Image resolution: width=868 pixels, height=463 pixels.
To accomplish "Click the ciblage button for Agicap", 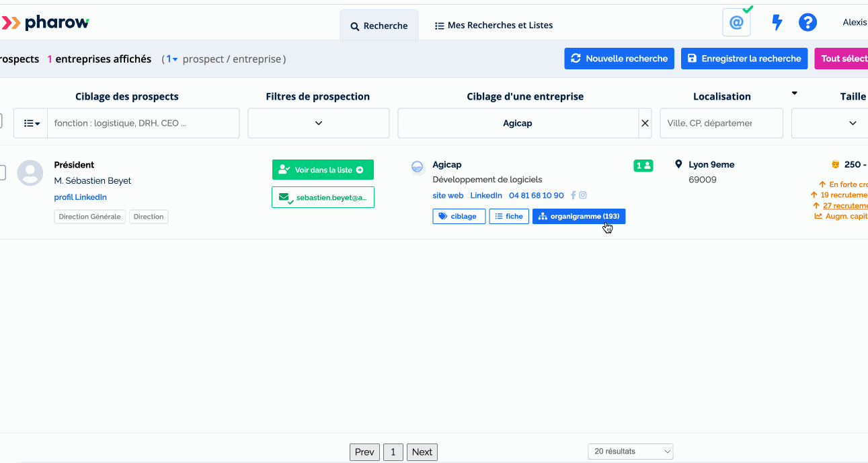I will 459,216.
